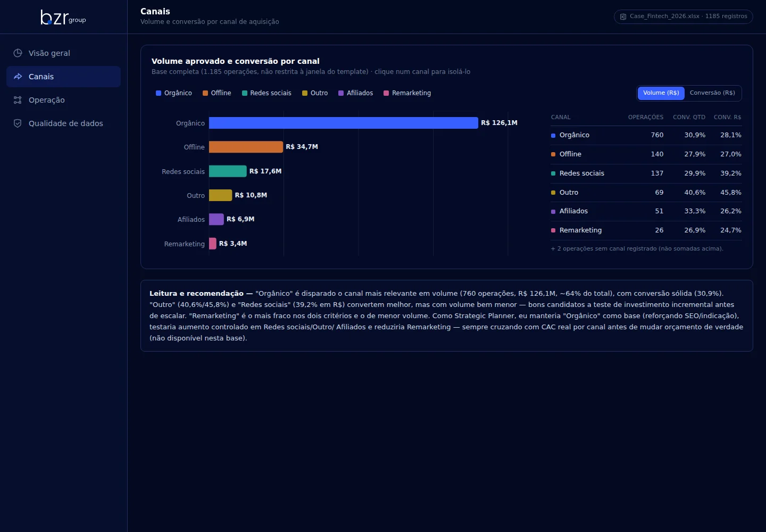Select the Orgânico row in table
766x532 pixels.
pos(646,135)
